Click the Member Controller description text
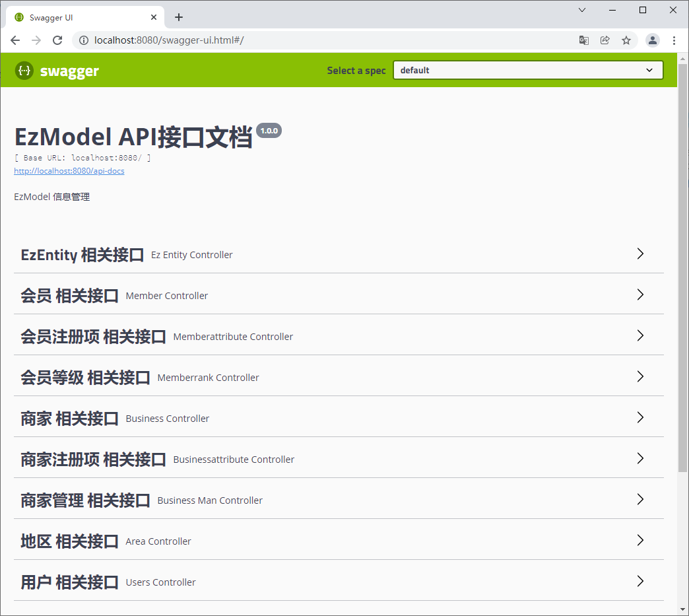 click(x=166, y=296)
